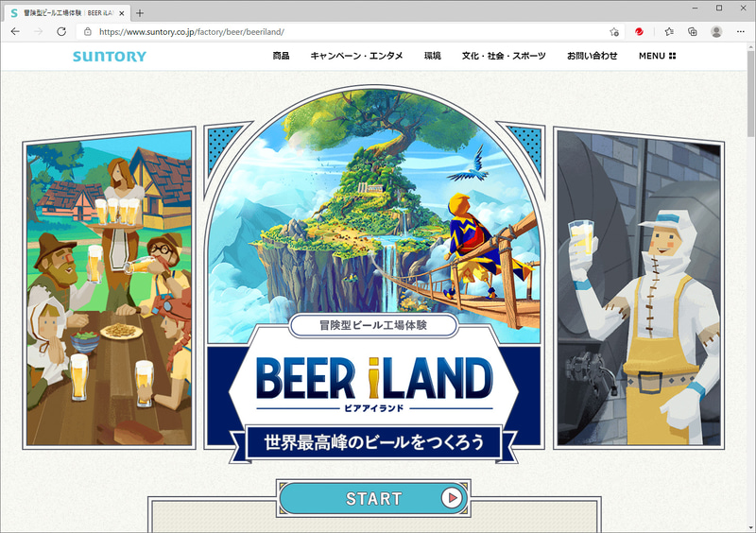
Task: Click the Suntory logo
Action: 110,57
